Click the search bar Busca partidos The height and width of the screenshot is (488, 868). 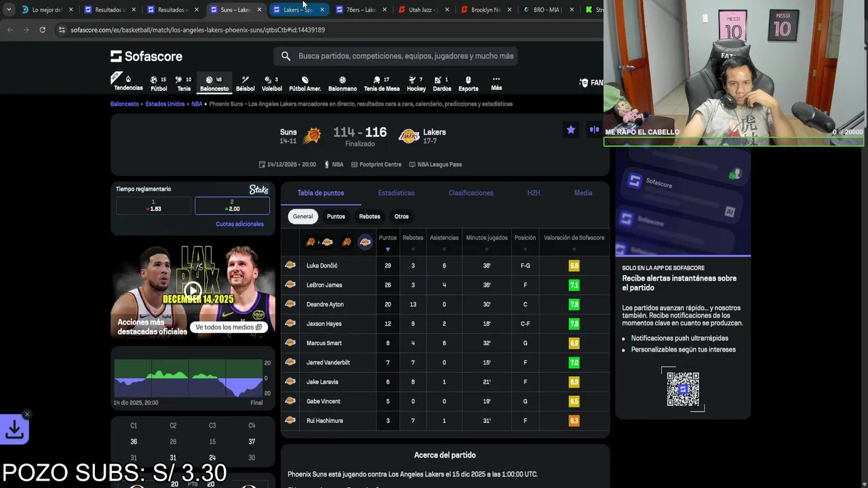[x=396, y=56]
